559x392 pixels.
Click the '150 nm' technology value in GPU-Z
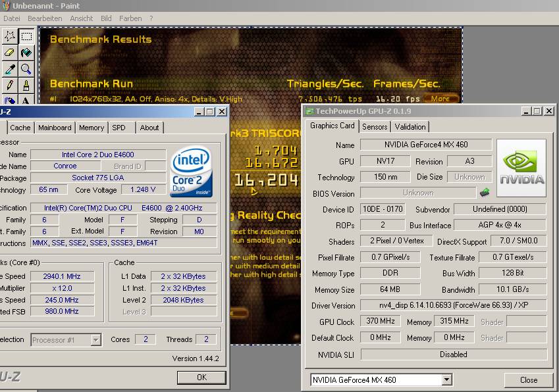[x=385, y=176]
